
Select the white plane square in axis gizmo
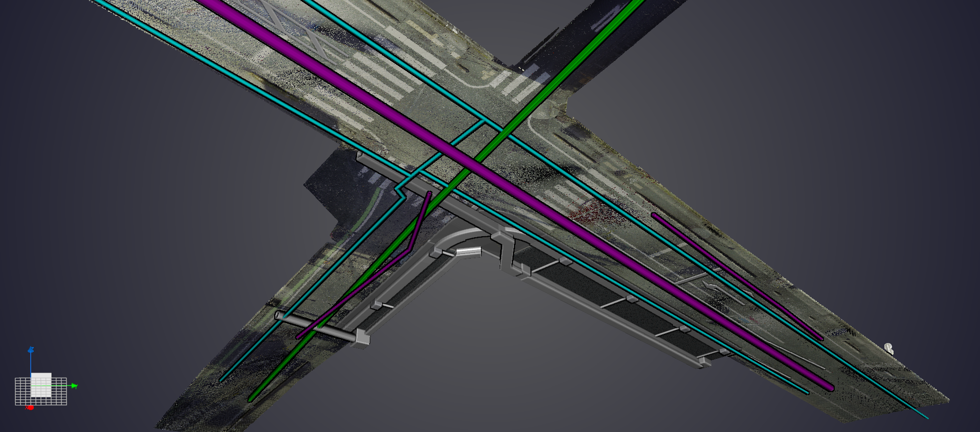[41, 385]
